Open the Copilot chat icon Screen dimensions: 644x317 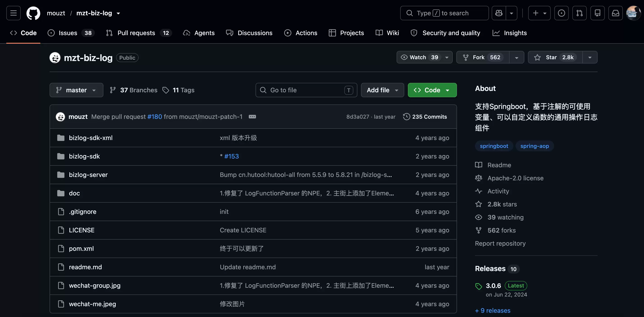pyautogui.click(x=499, y=13)
